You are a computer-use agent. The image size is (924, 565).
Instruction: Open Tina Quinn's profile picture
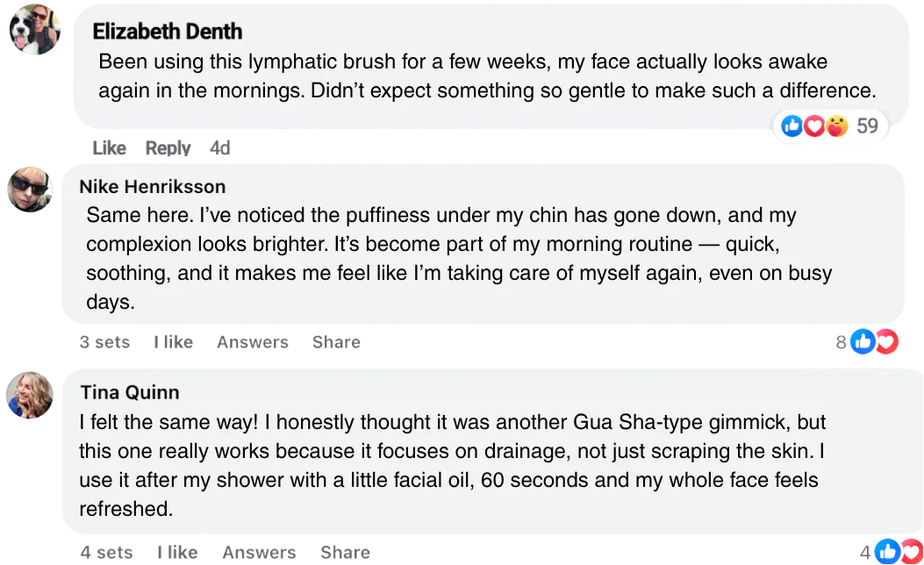32,395
